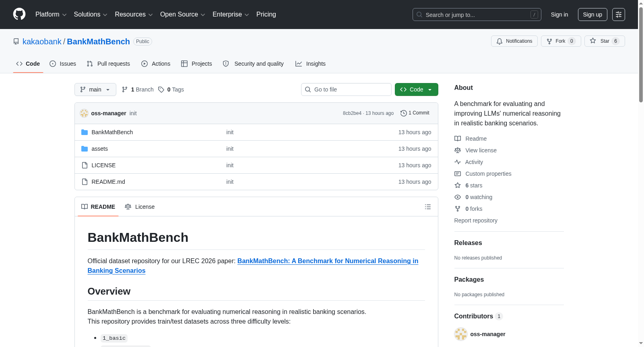
Task: Open the Pricing page
Action: point(266,15)
